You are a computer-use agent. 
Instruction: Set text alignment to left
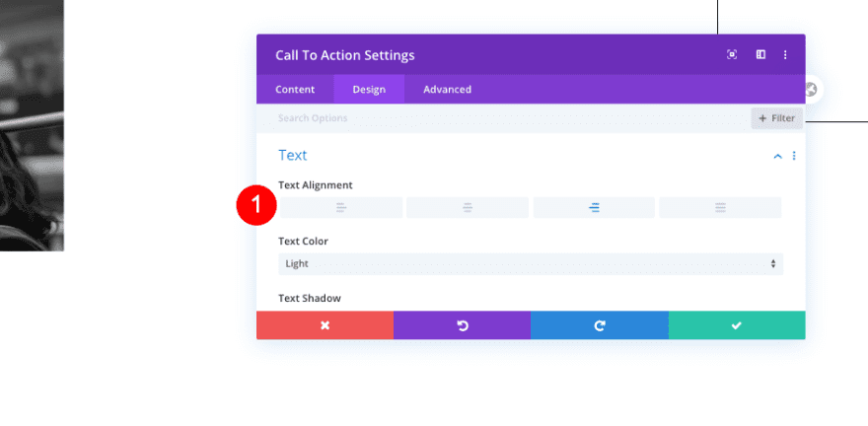[341, 208]
